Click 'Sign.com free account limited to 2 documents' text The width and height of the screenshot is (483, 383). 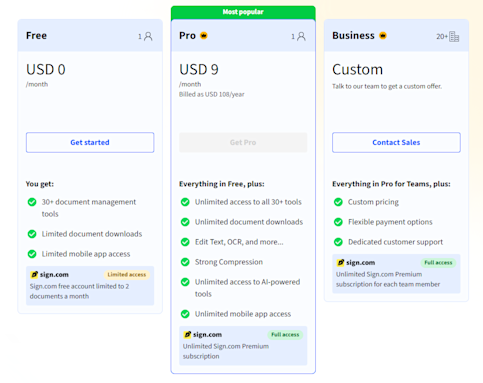click(79, 291)
